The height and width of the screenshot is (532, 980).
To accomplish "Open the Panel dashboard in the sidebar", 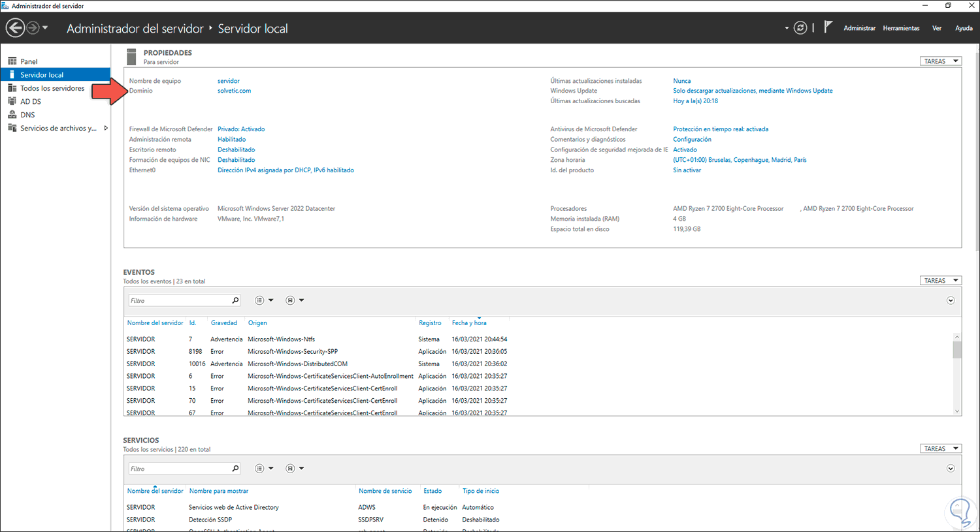I will pos(29,61).
